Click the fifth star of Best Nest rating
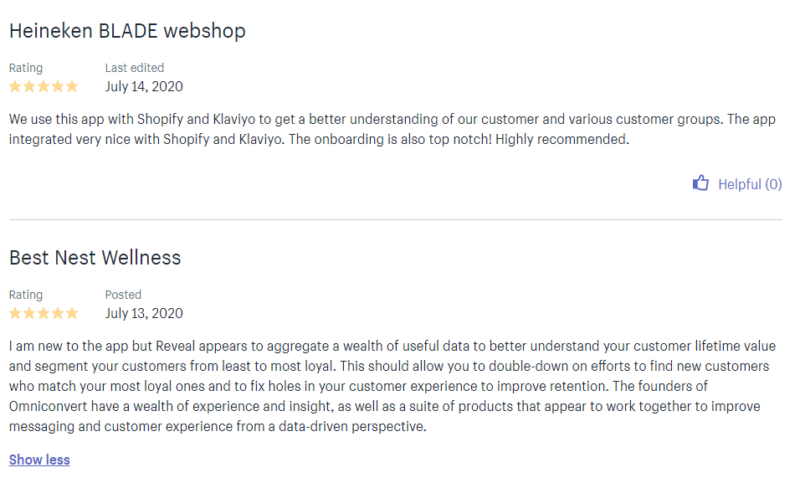The width and height of the screenshot is (800, 483). (x=72, y=313)
